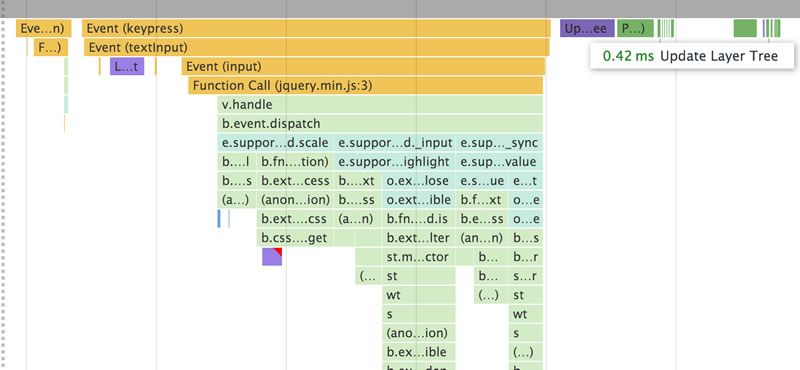Click the 0.42 ms Update Layer Tree tooltip
800x370 pixels.
pos(692,56)
